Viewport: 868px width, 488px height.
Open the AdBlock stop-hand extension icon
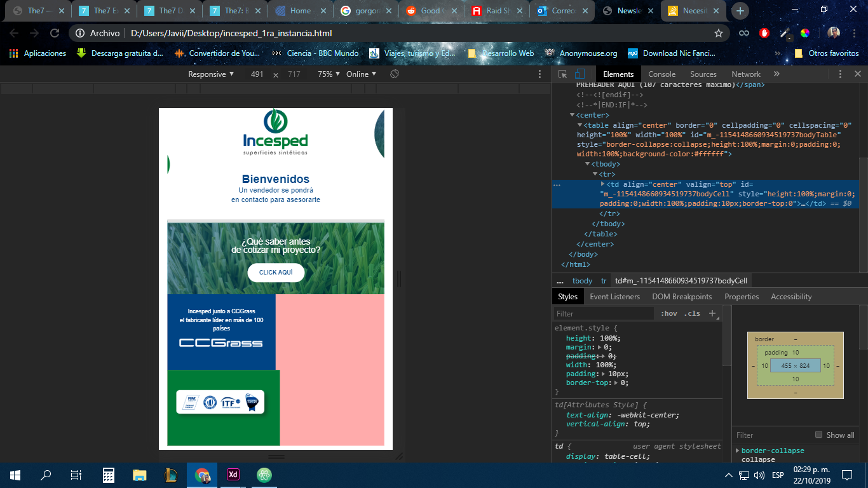click(764, 33)
